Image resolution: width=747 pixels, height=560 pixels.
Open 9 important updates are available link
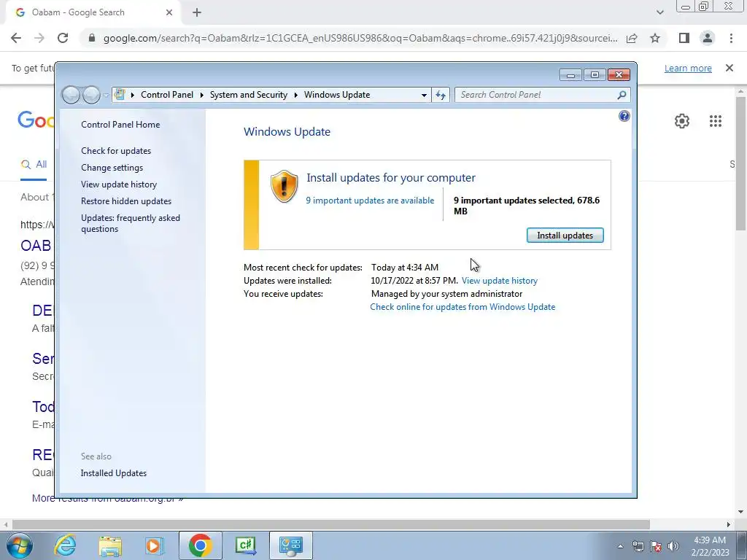click(370, 201)
